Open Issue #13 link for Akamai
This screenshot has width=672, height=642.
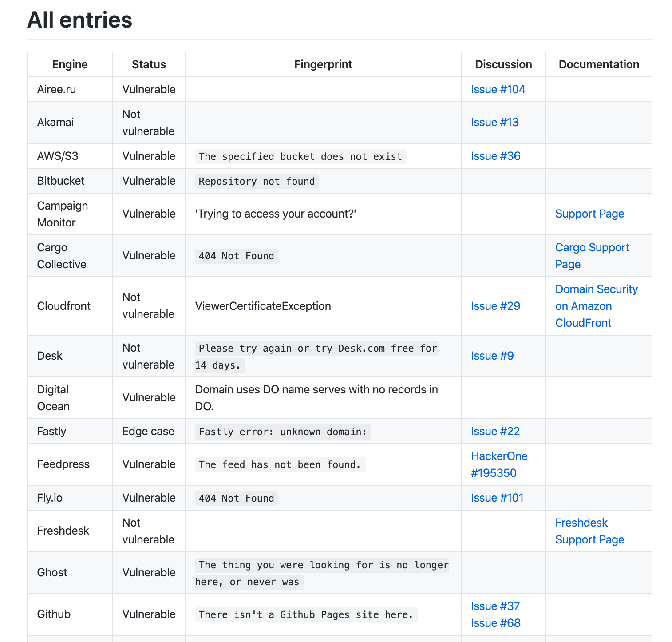(494, 122)
